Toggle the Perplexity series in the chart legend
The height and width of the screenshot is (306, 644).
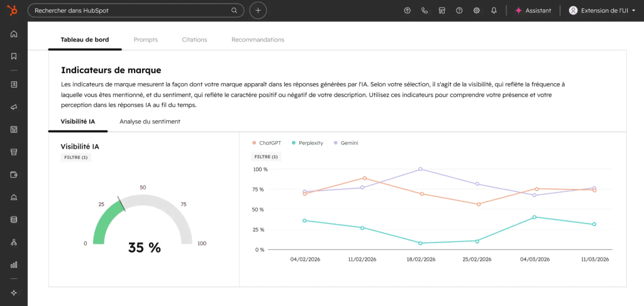tap(307, 143)
